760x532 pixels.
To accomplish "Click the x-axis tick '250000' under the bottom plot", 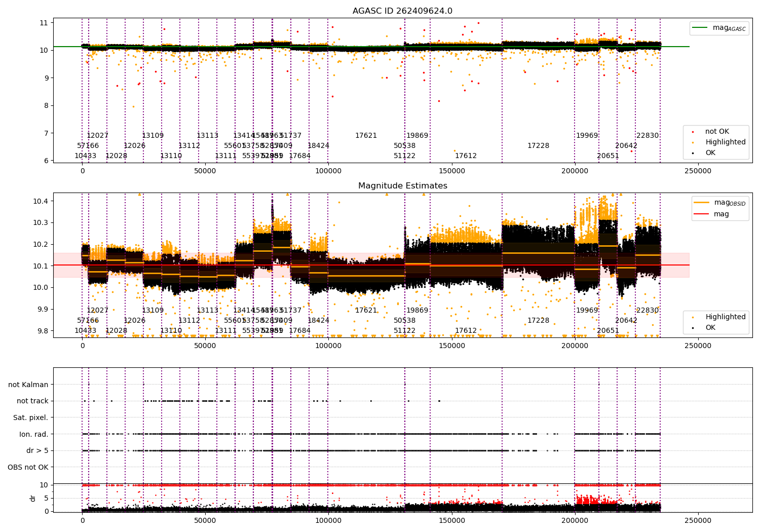I will coord(698,521).
